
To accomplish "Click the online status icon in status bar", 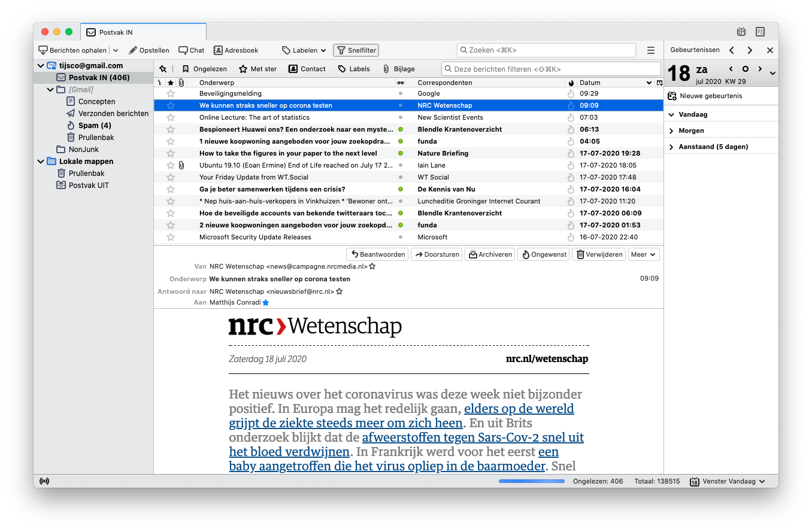I will point(44,481).
